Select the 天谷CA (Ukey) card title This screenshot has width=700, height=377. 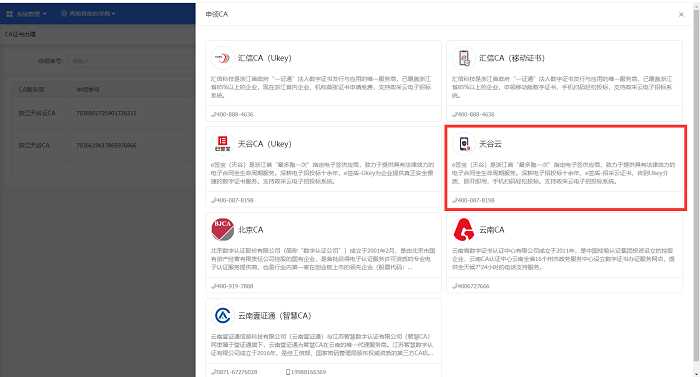pos(264,144)
